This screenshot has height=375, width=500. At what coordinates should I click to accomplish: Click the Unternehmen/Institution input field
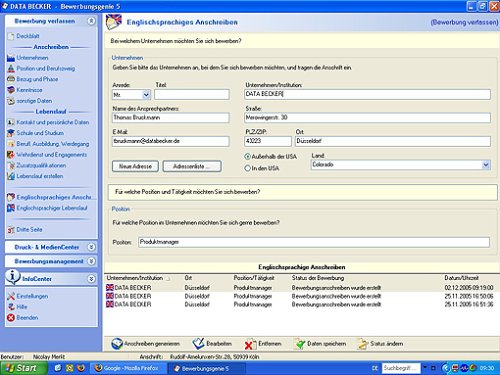click(x=367, y=94)
